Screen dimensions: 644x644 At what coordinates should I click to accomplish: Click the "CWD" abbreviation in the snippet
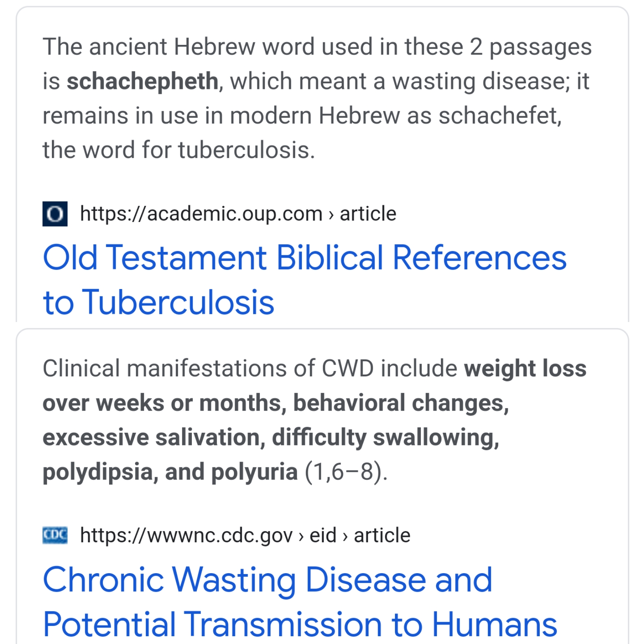click(x=347, y=368)
